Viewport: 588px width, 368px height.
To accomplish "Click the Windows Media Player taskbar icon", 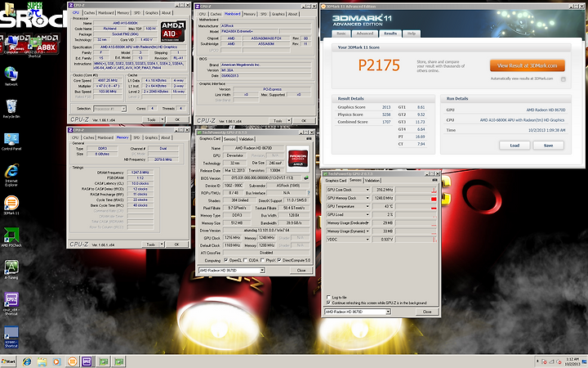I will pos(56,361).
